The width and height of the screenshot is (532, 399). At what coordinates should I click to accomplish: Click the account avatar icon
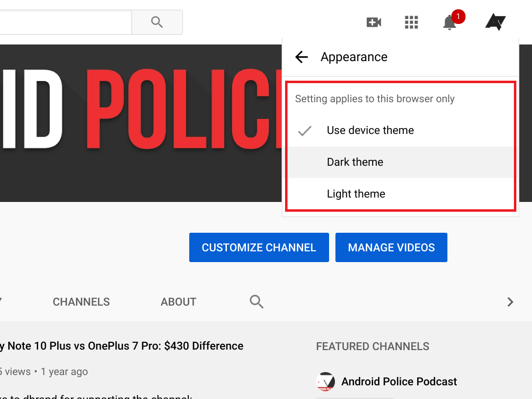[x=495, y=22]
